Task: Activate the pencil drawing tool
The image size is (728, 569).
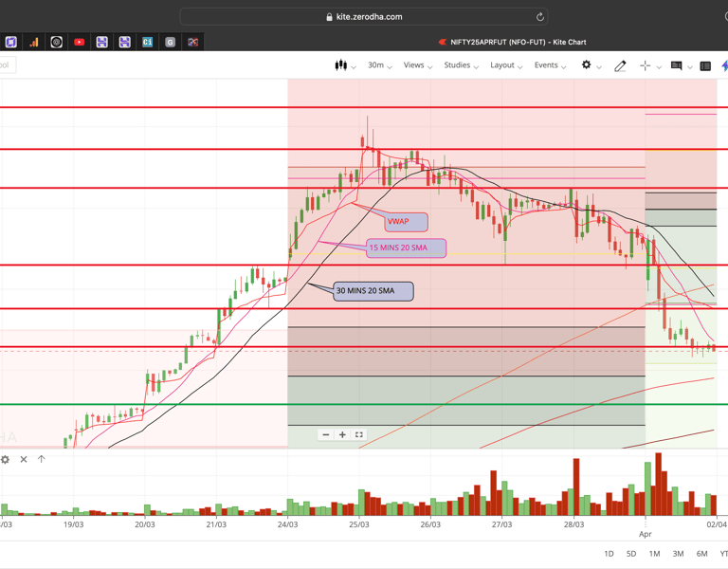Action: click(620, 66)
